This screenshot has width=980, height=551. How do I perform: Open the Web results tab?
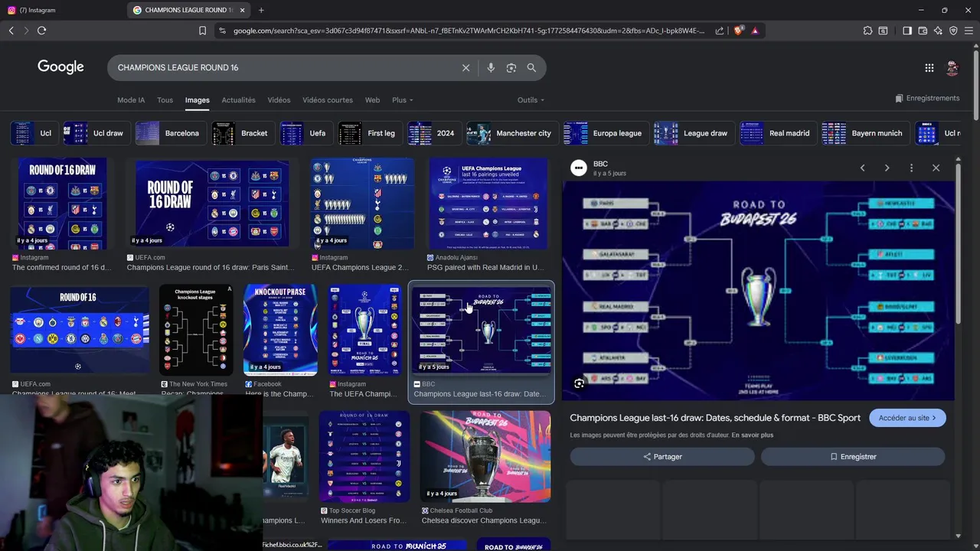(372, 100)
